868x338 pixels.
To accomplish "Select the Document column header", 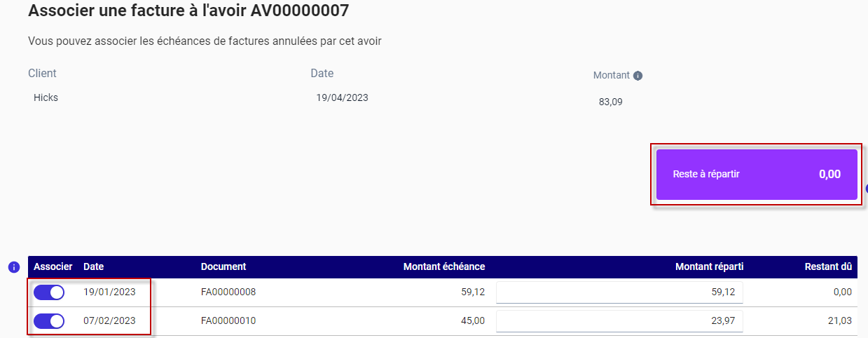I will (x=223, y=266).
